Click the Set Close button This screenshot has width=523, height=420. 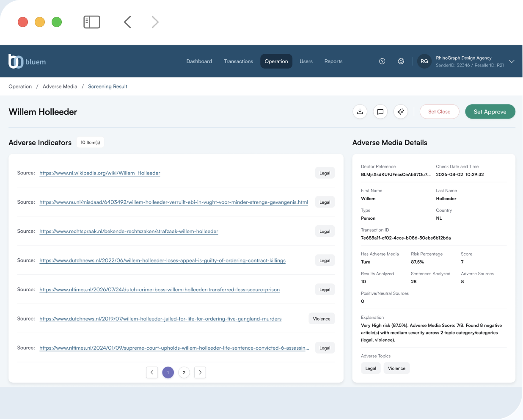(x=439, y=112)
